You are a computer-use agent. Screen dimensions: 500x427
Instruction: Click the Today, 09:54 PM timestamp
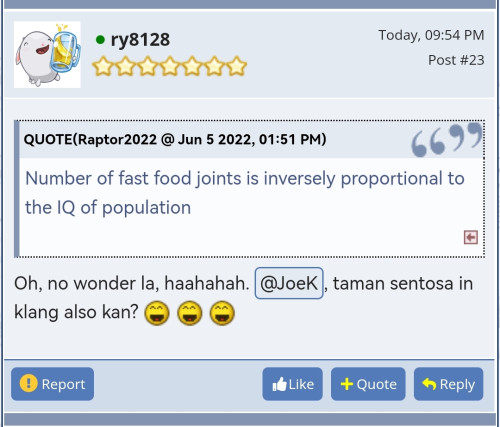point(431,35)
